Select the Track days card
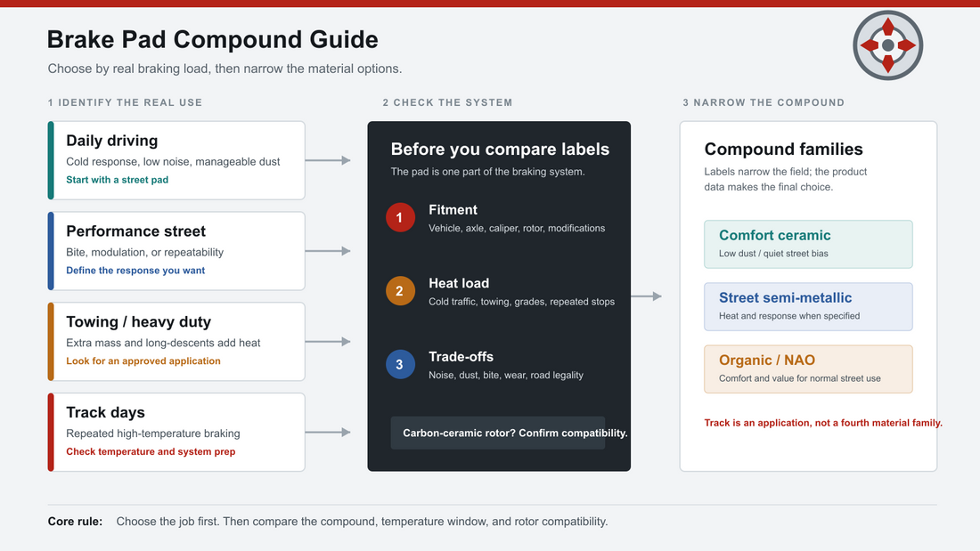 click(x=176, y=433)
